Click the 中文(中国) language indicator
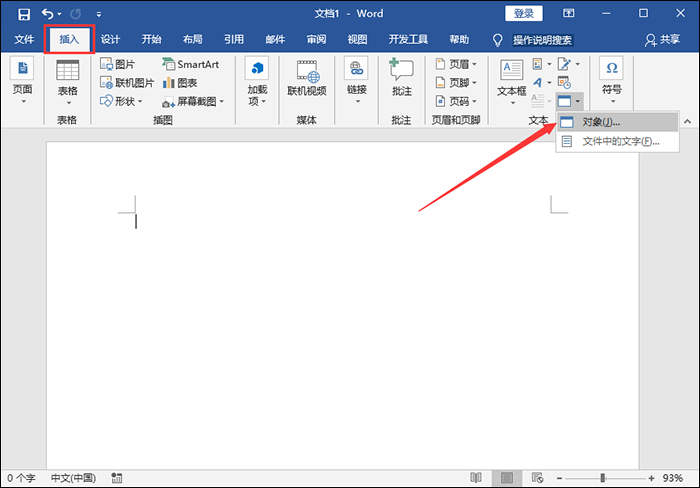700x488 pixels. (x=73, y=478)
